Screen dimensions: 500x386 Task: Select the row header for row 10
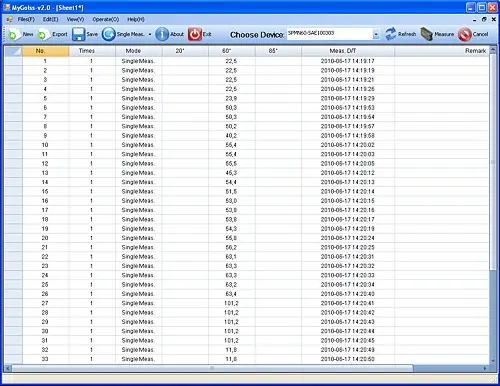click(13, 145)
